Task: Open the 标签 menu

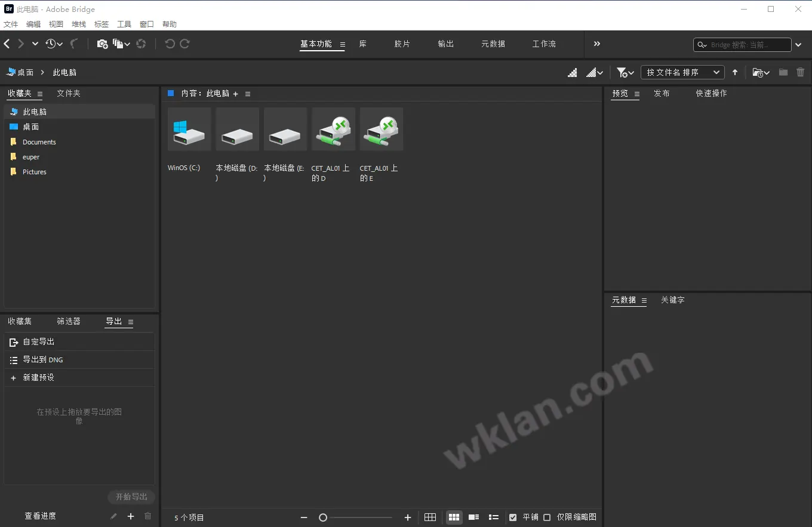Action: (101, 24)
